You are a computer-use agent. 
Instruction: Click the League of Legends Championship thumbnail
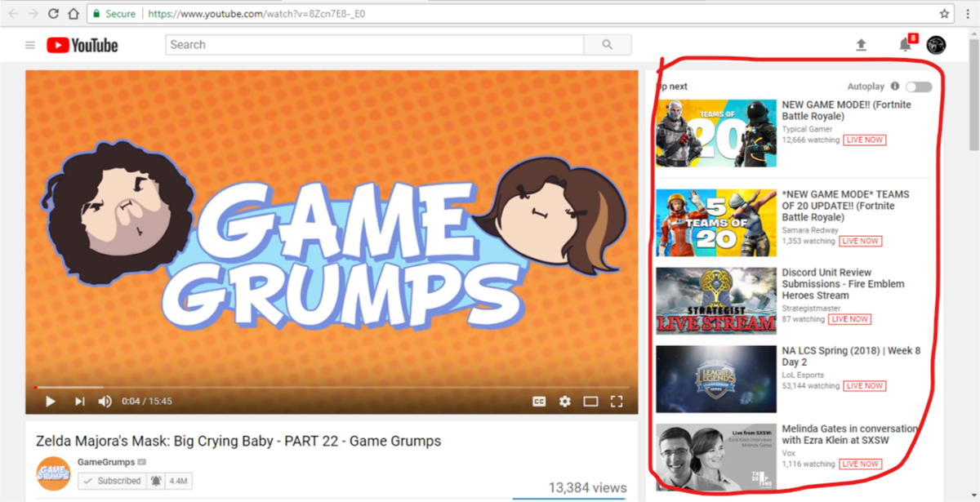pyautogui.click(x=716, y=379)
